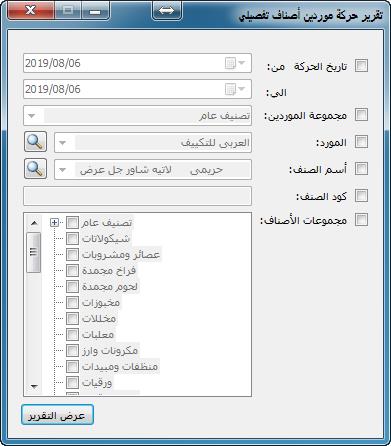
Task: Expand the تصنيف عام tree node
Action: (54, 222)
